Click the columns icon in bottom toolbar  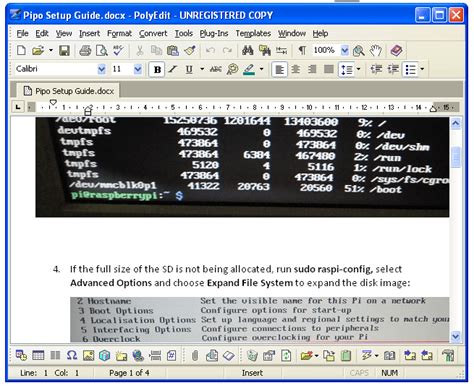(x=55, y=355)
